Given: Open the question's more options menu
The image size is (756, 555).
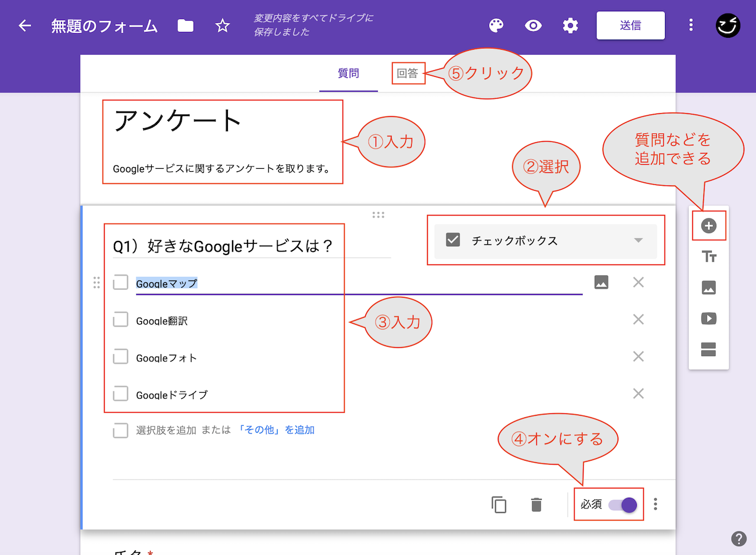Looking at the screenshot, I should (655, 504).
